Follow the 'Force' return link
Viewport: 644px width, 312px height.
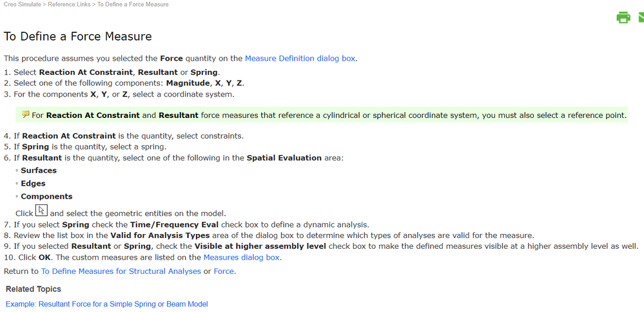(223, 271)
